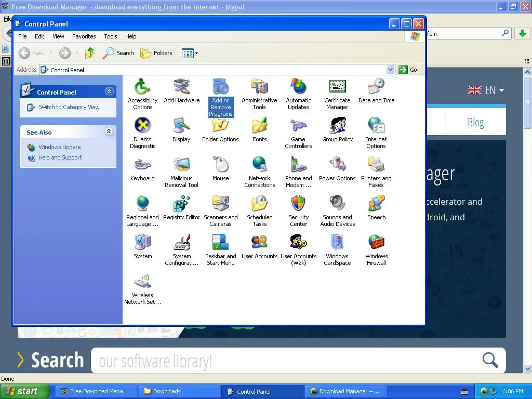Open the File menu in Control Panel
This screenshot has width=532, height=399.
[x=22, y=36]
